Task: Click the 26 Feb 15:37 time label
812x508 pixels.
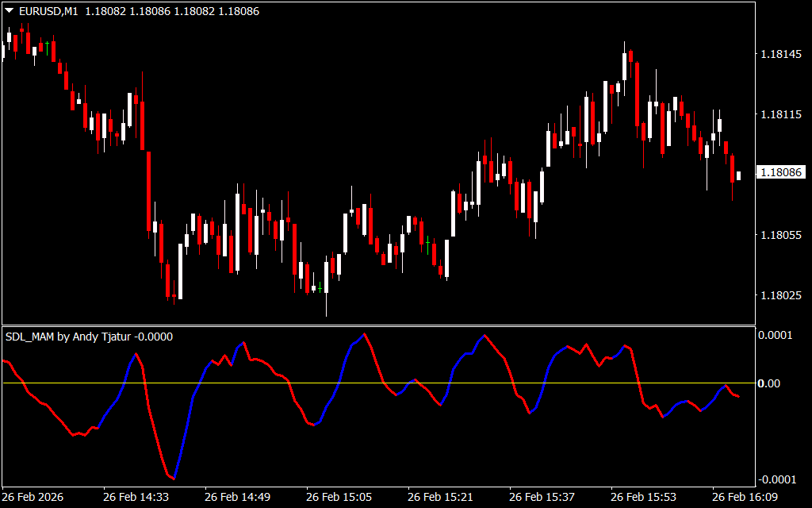Action: point(542,497)
